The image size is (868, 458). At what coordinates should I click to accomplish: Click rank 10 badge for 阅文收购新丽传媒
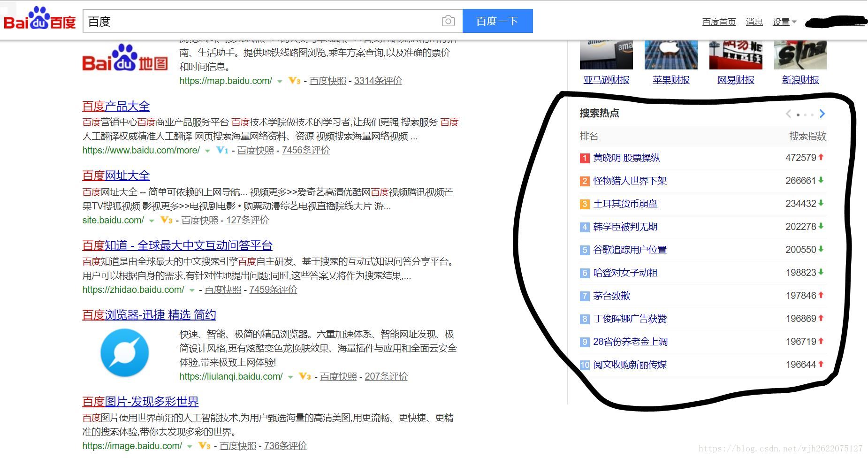pos(585,365)
